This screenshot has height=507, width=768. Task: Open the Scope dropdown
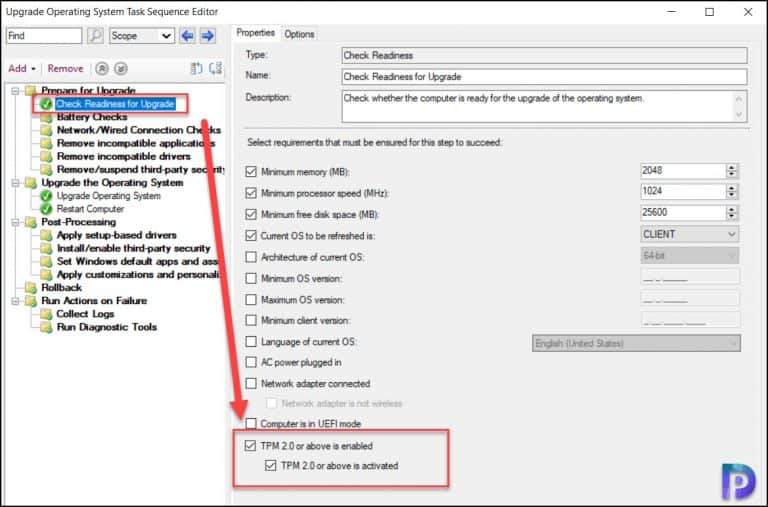tap(142, 36)
